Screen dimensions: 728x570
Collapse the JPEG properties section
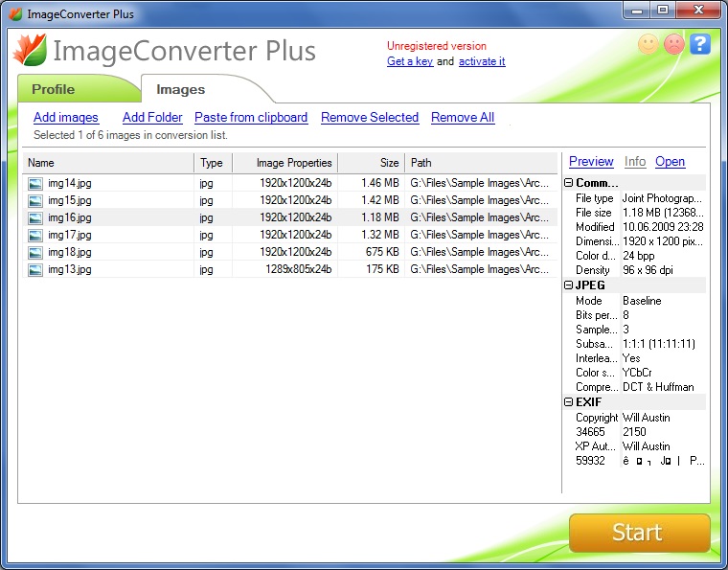pyautogui.click(x=568, y=285)
